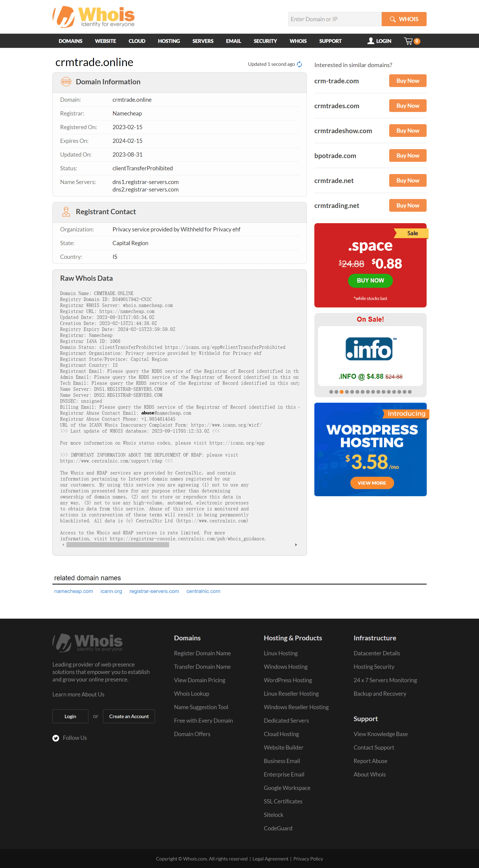This screenshot has width=479, height=868.
Task: Open the SERVERS menu
Action: coord(203,41)
